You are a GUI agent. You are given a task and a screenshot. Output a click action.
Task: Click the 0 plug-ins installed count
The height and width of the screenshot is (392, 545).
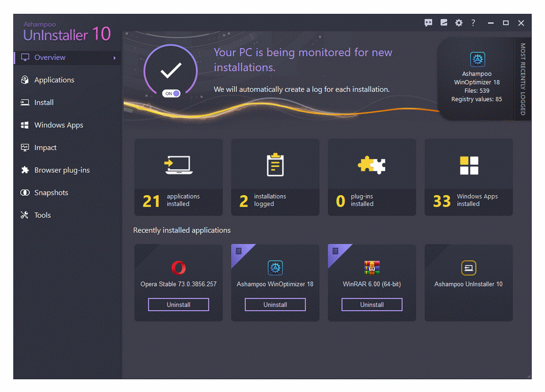(x=340, y=201)
